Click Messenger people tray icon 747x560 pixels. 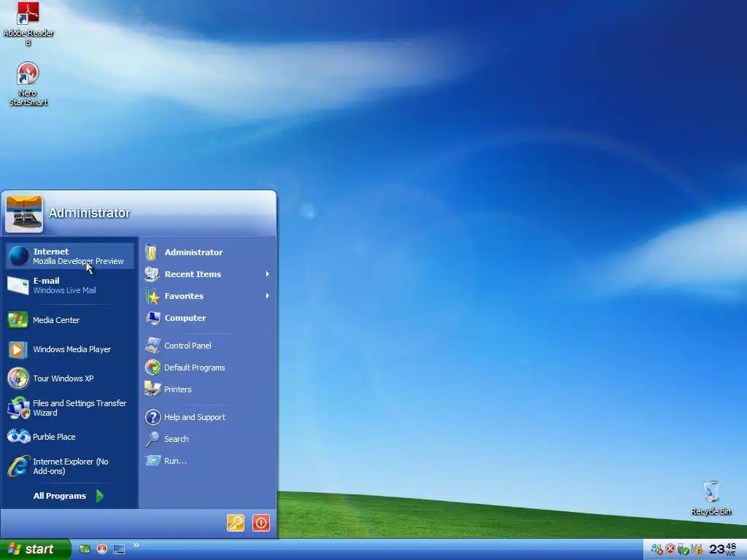click(657, 550)
